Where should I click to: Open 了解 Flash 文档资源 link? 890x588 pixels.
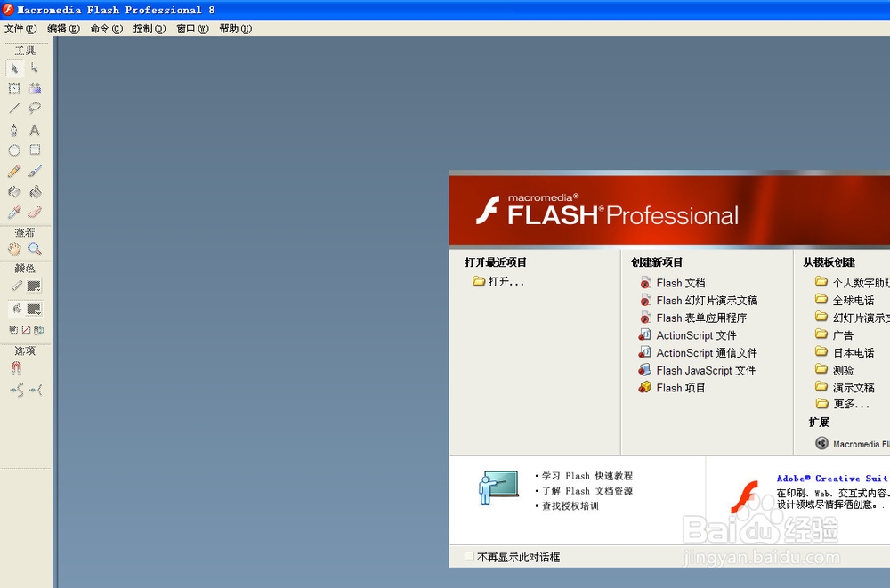[x=587, y=491]
